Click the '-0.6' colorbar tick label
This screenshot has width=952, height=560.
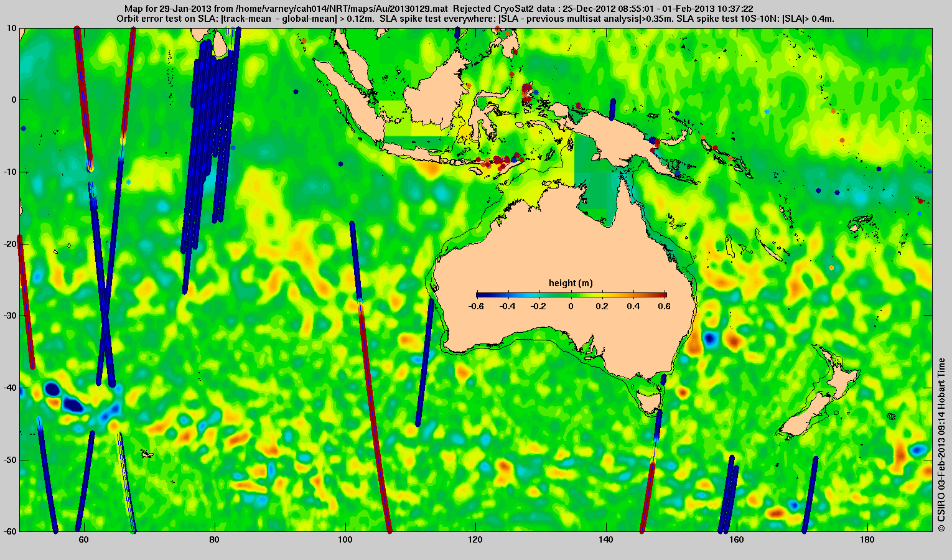(x=476, y=306)
